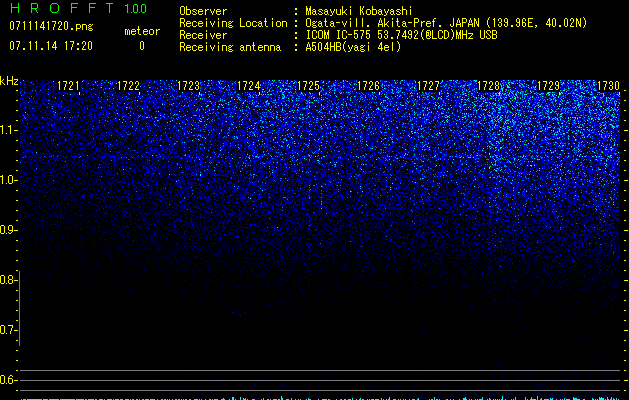Image resolution: width=629 pixels, height=400 pixels.
Task: Click the 0.8 kHz axis label
Action: [7, 280]
